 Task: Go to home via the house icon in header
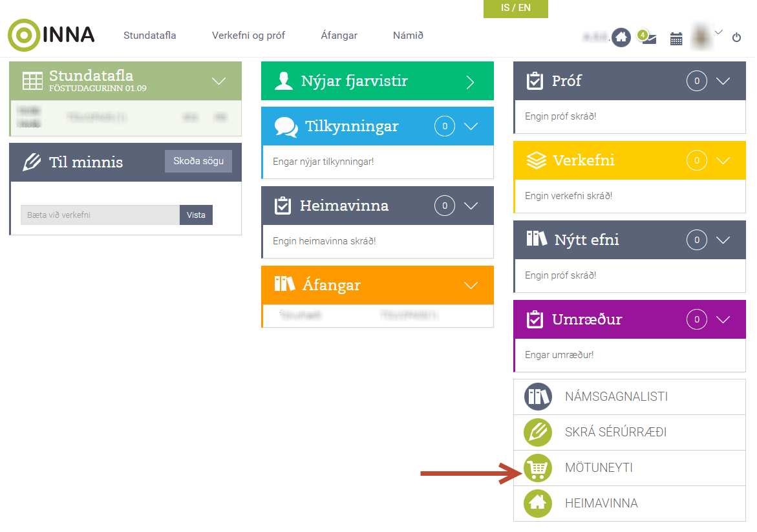(621, 37)
